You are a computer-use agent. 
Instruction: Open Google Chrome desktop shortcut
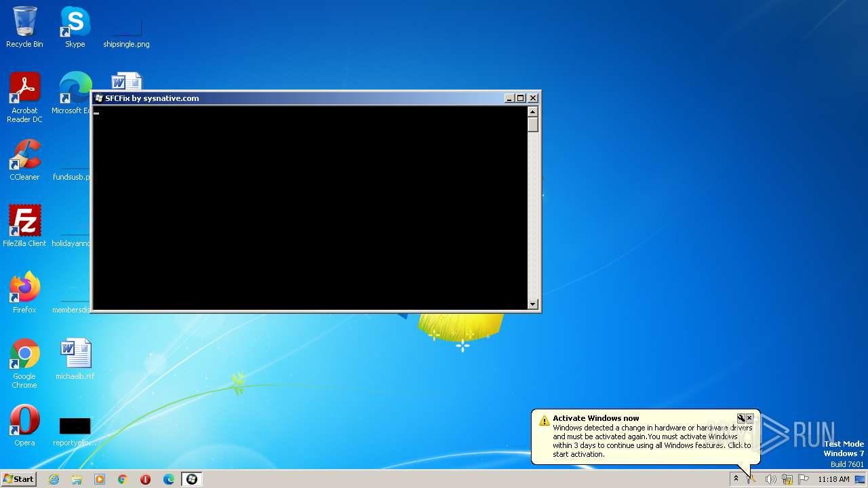pos(24,363)
